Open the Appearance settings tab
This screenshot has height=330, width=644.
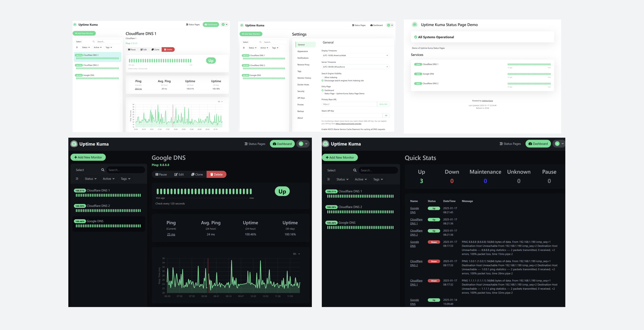click(x=303, y=51)
